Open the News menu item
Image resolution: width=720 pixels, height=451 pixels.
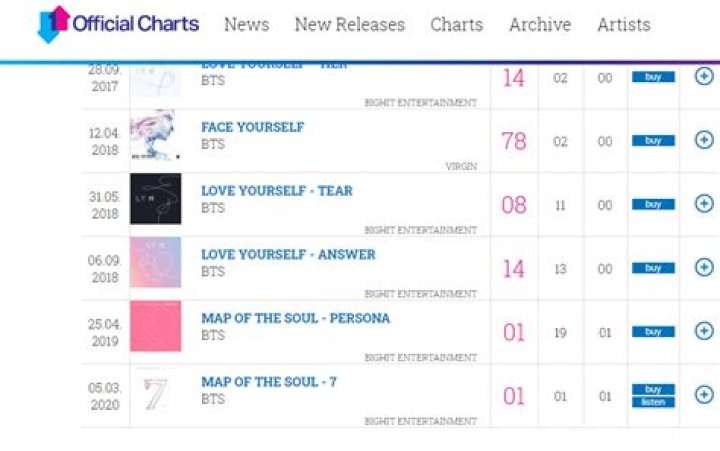(246, 24)
